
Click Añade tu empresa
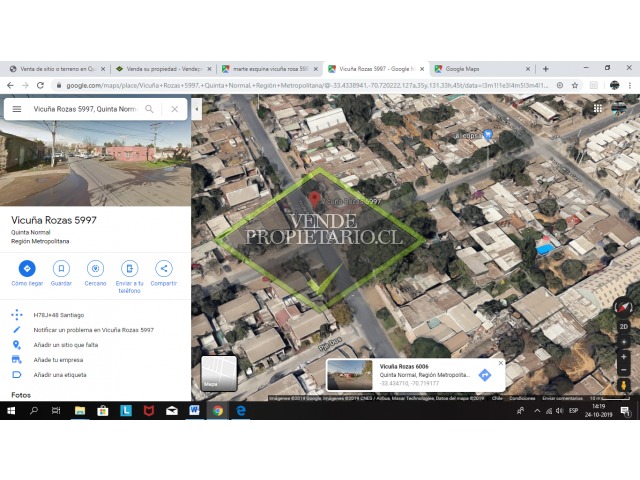coord(58,359)
